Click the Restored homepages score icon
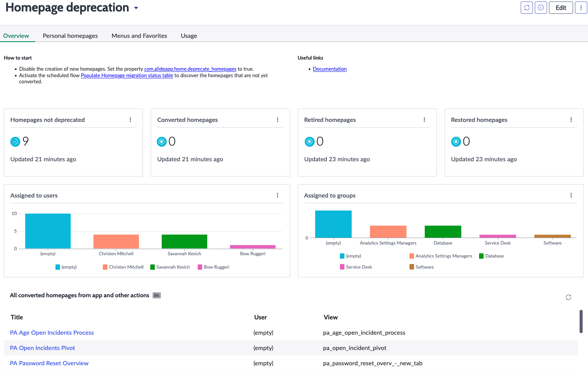The image size is (588, 371). (x=456, y=142)
